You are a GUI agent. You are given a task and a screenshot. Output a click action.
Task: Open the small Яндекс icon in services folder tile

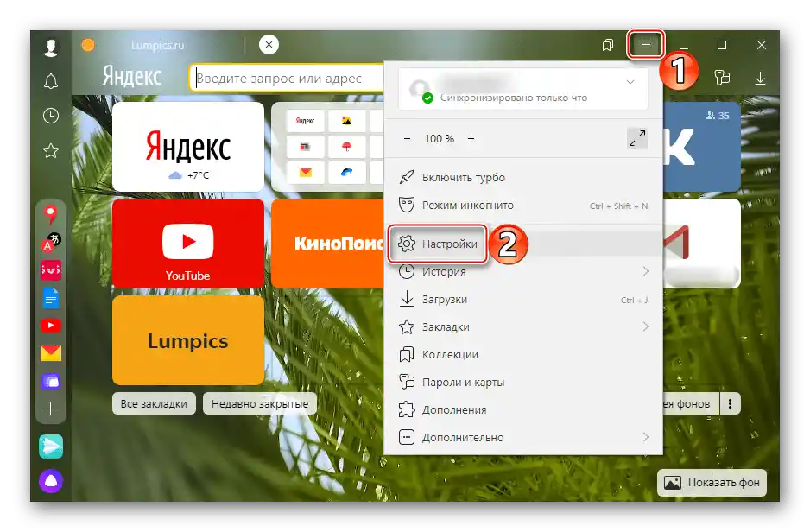[x=306, y=121]
